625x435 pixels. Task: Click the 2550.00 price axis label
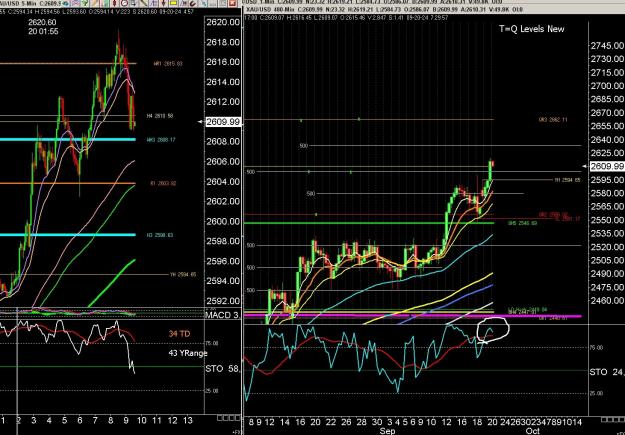(607, 220)
